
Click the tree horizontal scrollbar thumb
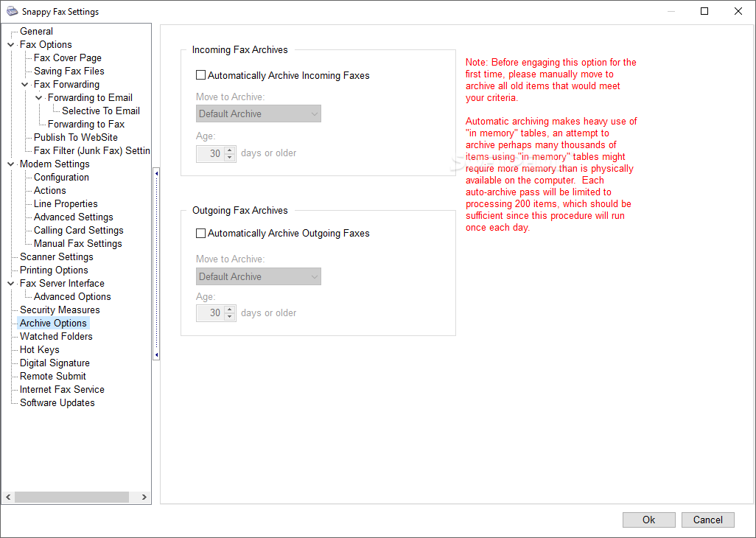coord(71,497)
